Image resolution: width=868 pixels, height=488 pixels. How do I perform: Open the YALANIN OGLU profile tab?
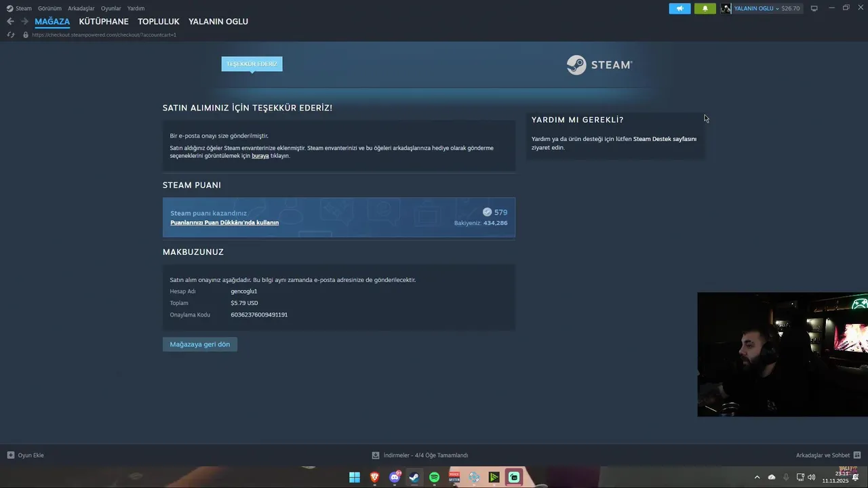click(x=218, y=22)
